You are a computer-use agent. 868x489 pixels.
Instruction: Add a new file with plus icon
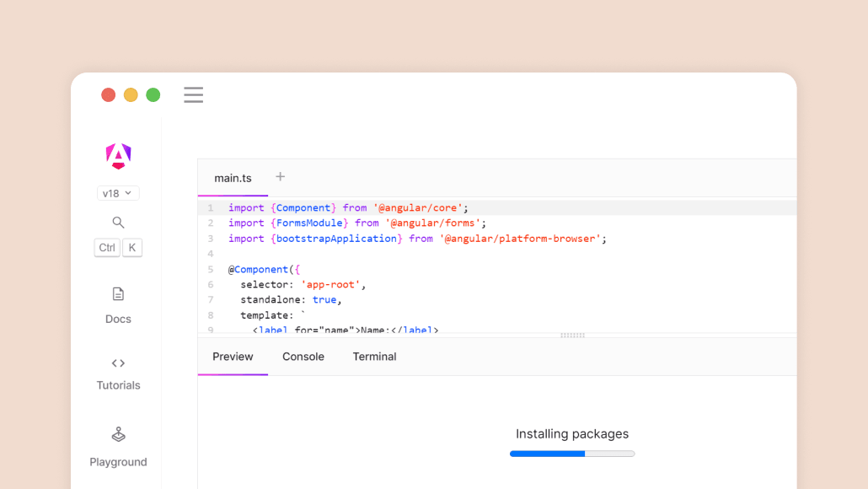[x=281, y=177]
